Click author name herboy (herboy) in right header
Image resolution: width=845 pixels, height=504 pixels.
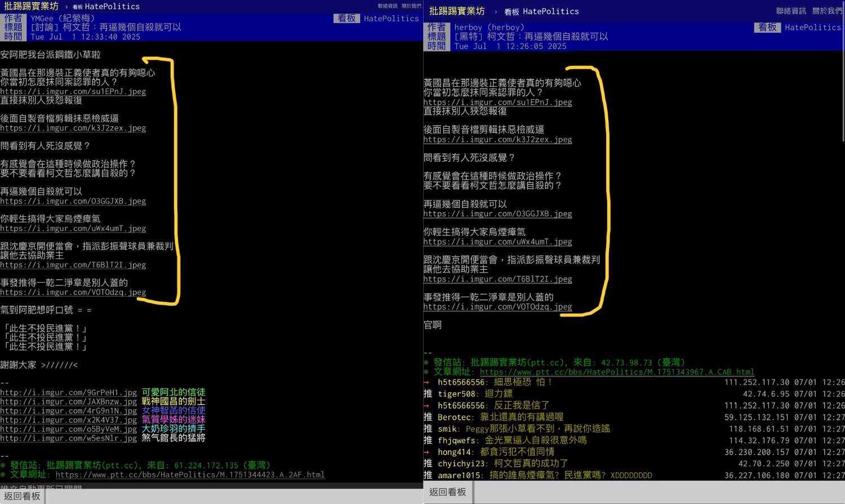pyautogui.click(x=490, y=27)
